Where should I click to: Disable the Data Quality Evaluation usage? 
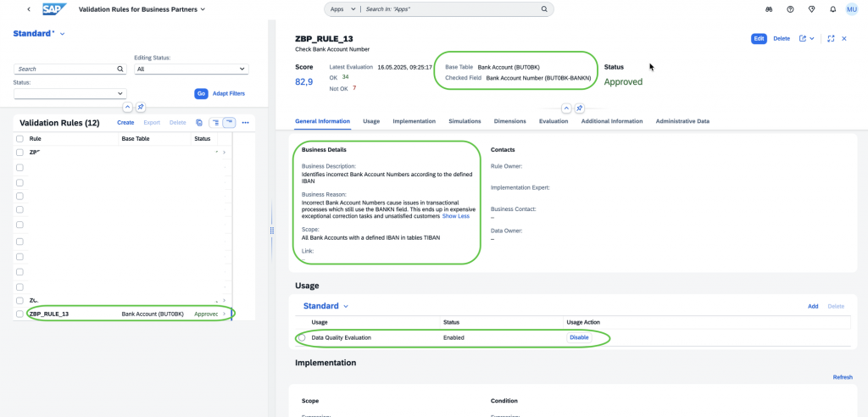pyautogui.click(x=579, y=338)
